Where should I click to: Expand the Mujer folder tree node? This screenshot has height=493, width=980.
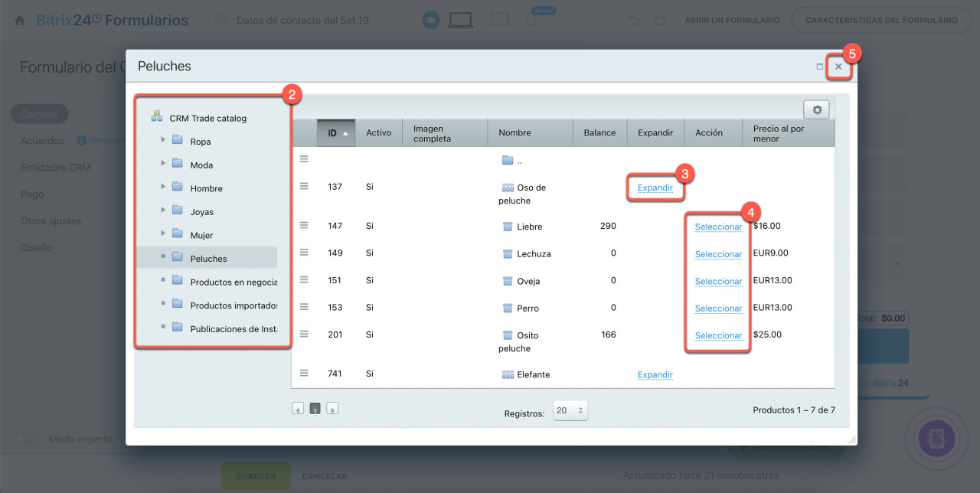tap(163, 235)
